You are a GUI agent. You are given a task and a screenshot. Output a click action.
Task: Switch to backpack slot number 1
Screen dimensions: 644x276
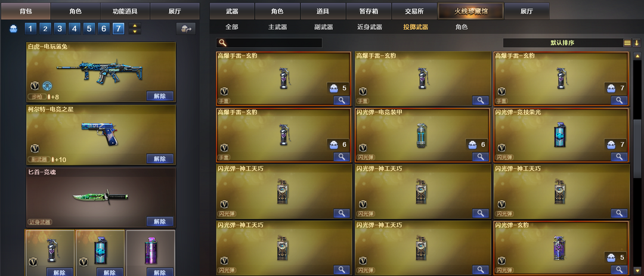(30, 29)
